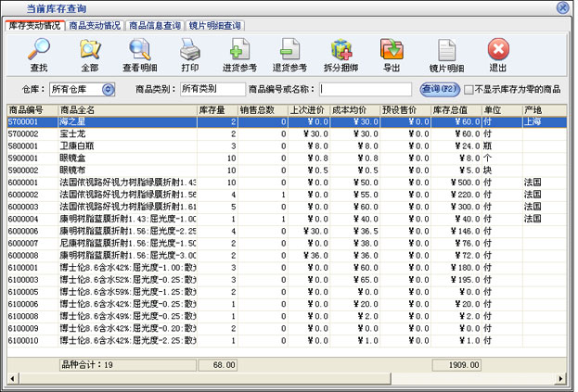Switch to 镜片明细查询 tab
Screen dimensions: 578x392
click(215, 26)
